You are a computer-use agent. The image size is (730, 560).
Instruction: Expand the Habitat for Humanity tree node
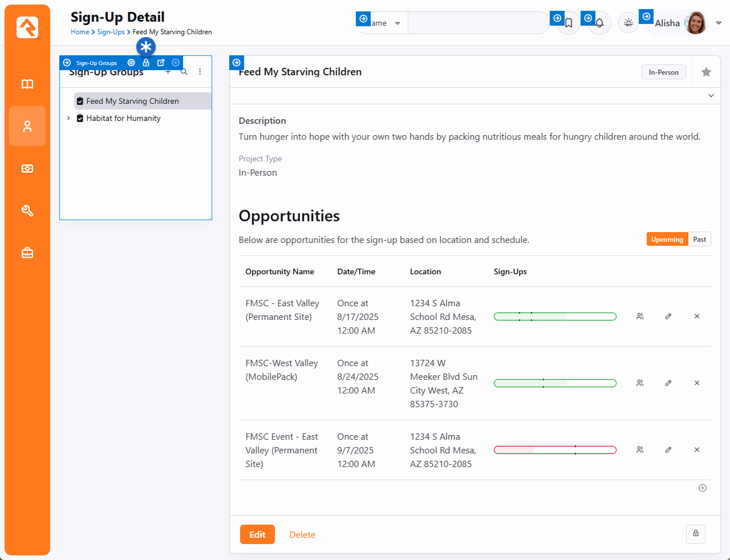click(x=68, y=119)
